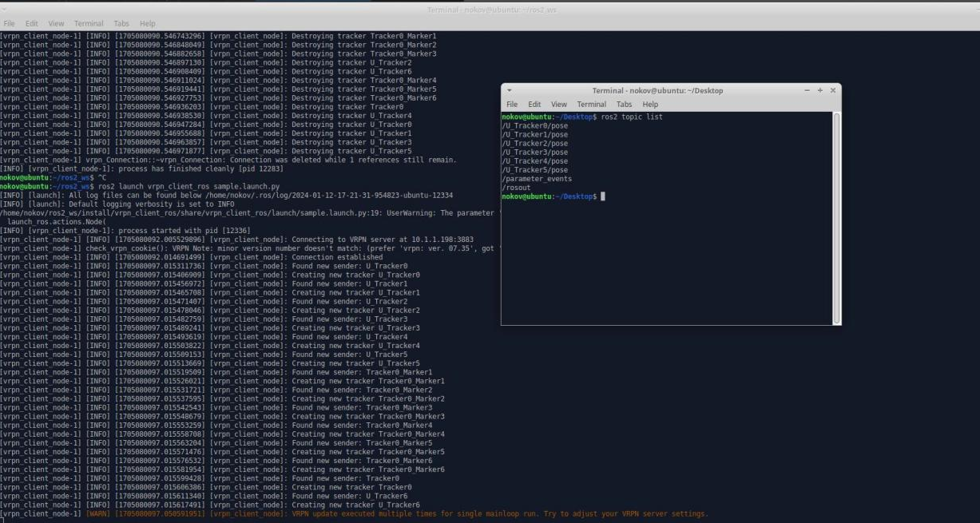This screenshot has width=980, height=523.
Task: Click the orange WARN 'VRPN update executed multiple times' line
Action: pyautogui.click(x=354, y=513)
